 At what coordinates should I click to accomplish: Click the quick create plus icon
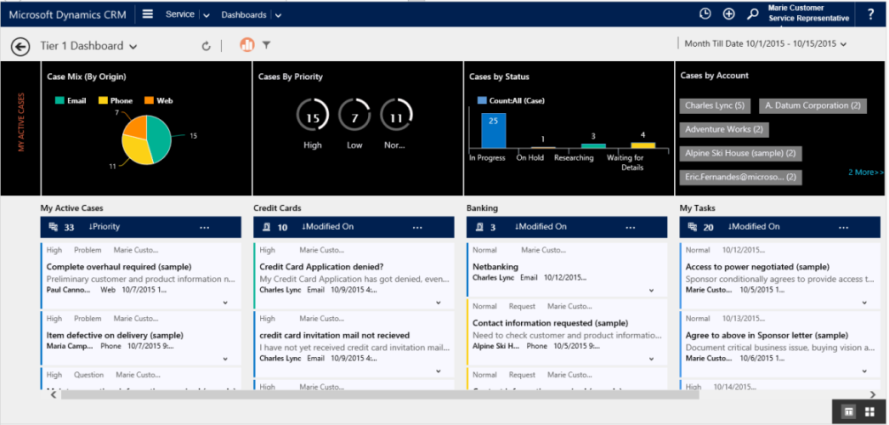[729, 14]
